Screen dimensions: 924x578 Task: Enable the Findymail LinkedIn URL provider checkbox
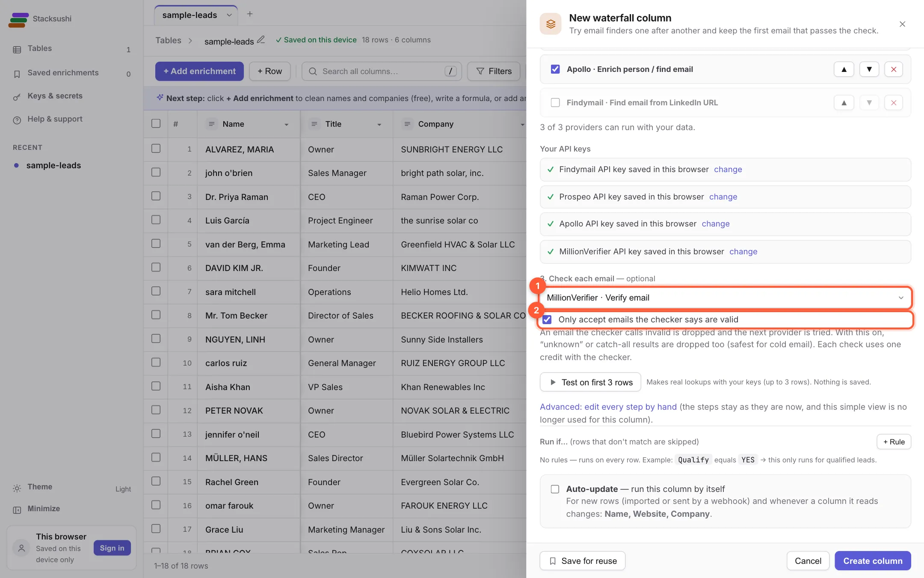555,103
